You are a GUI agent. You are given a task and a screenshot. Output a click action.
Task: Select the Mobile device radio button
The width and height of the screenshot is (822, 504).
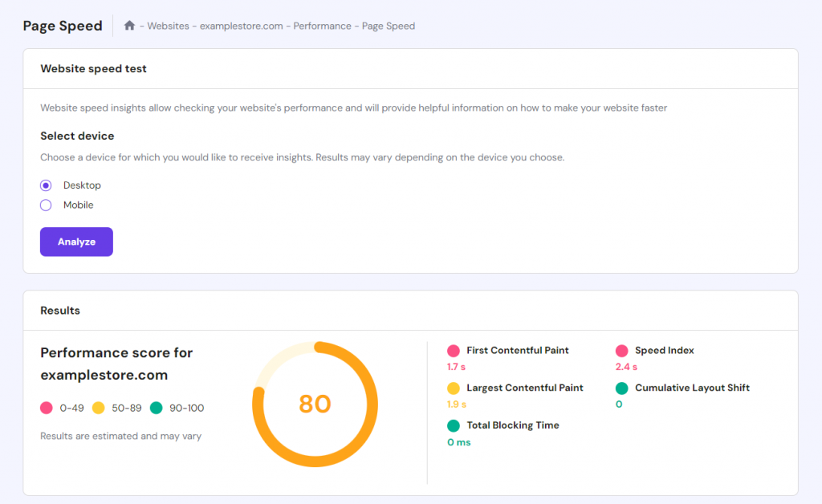point(46,205)
